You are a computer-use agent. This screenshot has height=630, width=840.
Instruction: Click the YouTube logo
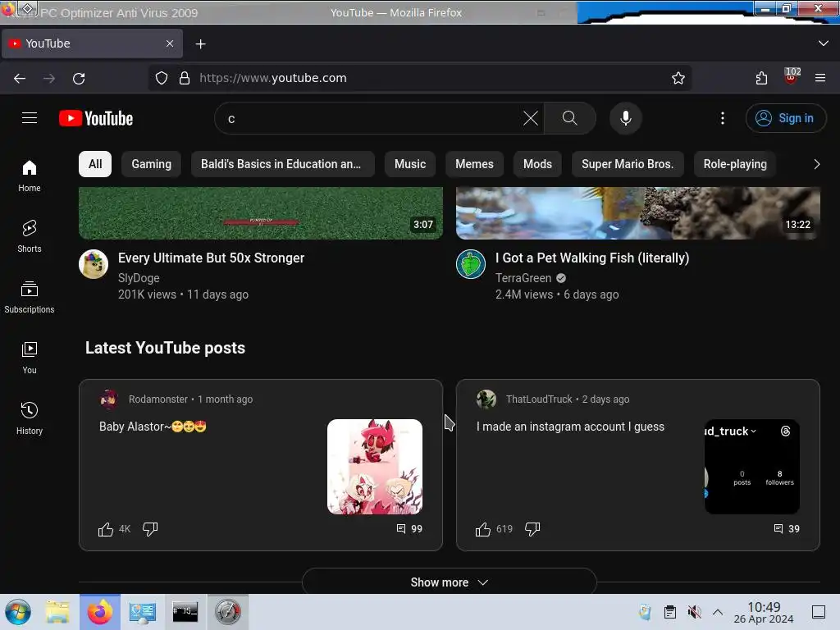pyautogui.click(x=96, y=118)
